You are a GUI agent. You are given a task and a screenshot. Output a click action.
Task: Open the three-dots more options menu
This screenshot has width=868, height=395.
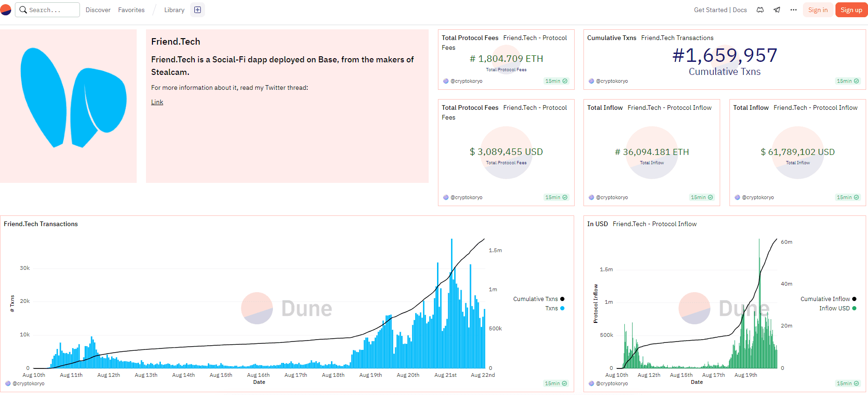tap(794, 10)
